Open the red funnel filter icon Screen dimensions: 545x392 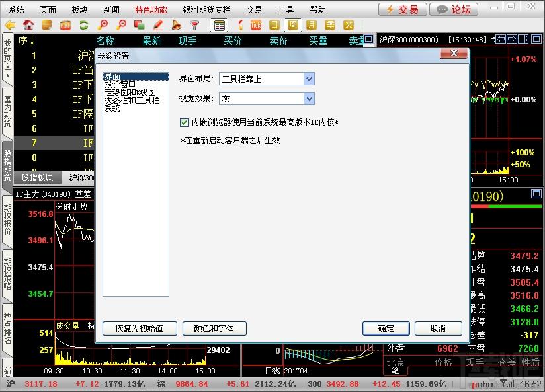coord(194,25)
